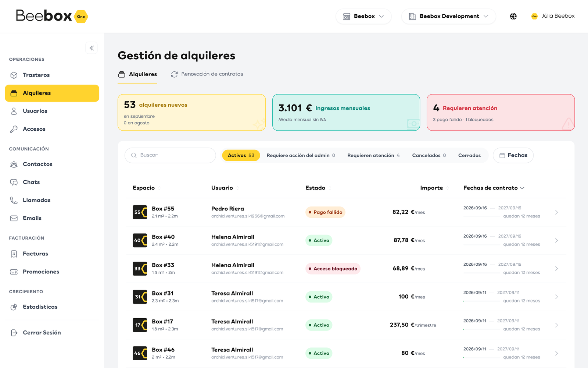
Task: Open the Ingresos mensuales card
Action: point(346,113)
